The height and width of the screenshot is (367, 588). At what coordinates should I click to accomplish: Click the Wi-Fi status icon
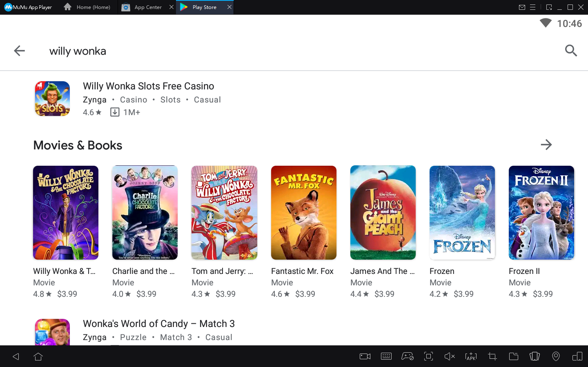546,23
